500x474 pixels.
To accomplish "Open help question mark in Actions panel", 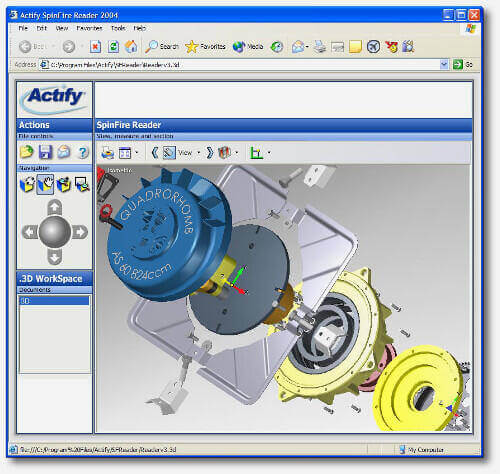I will point(83,152).
